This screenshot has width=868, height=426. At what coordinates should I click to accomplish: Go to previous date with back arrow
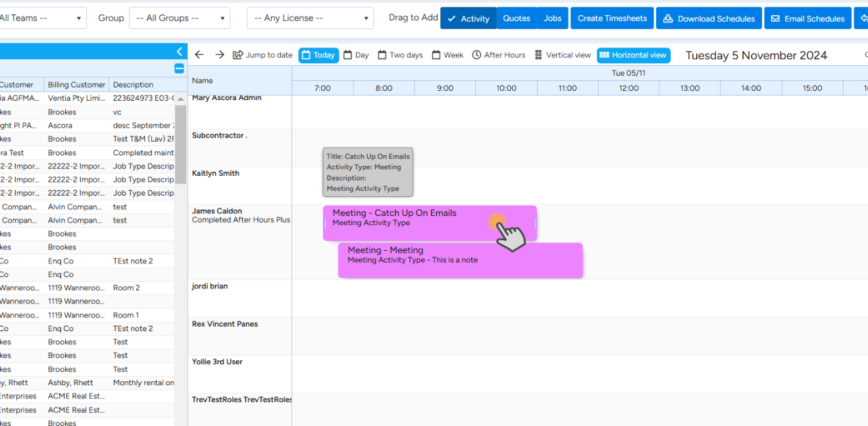tap(199, 55)
